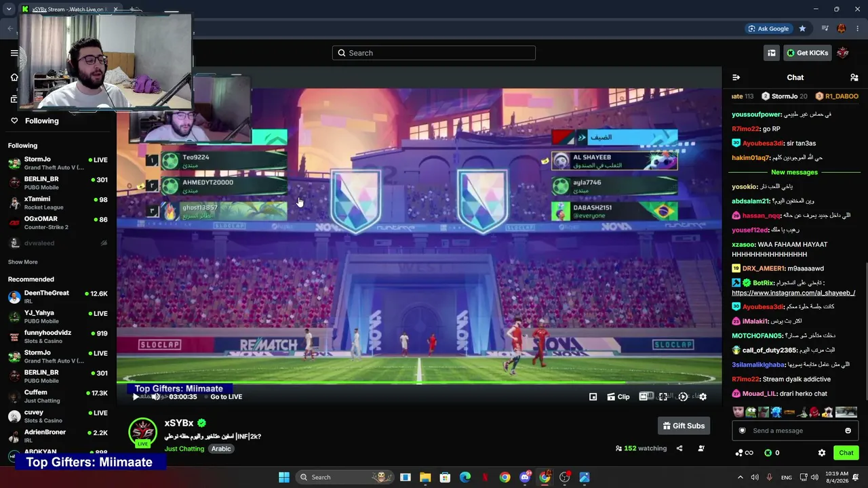Open BERLIN_BR in the Following list
This screenshot has height=488, width=868.
(x=58, y=183)
